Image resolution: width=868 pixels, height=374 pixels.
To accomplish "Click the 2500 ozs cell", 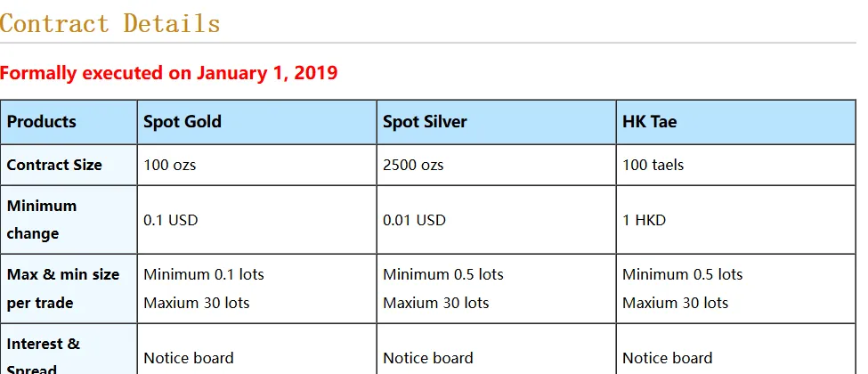I will coord(496,165).
